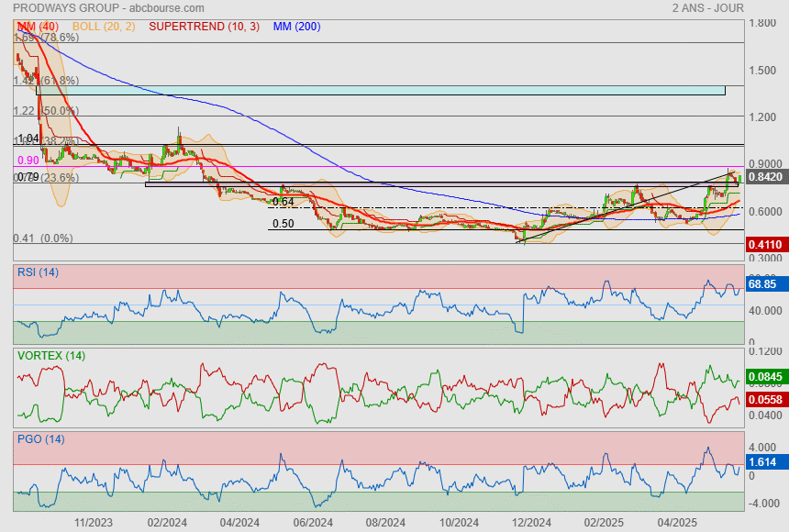The image size is (789, 532).
Task: Click the light blue resistance zone rectangle
Action: 381,90
